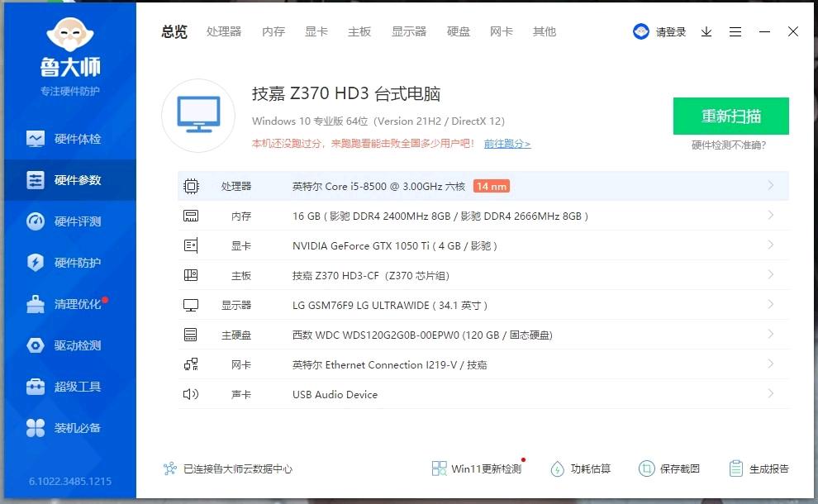The width and height of the screenshot is (818, 504).
Task: Open 装机必备 software section
Action: (x=70, y=428)
